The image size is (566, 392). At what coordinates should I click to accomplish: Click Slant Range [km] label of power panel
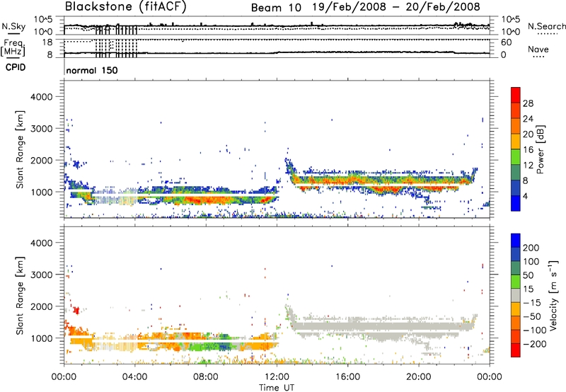(20, 149)
